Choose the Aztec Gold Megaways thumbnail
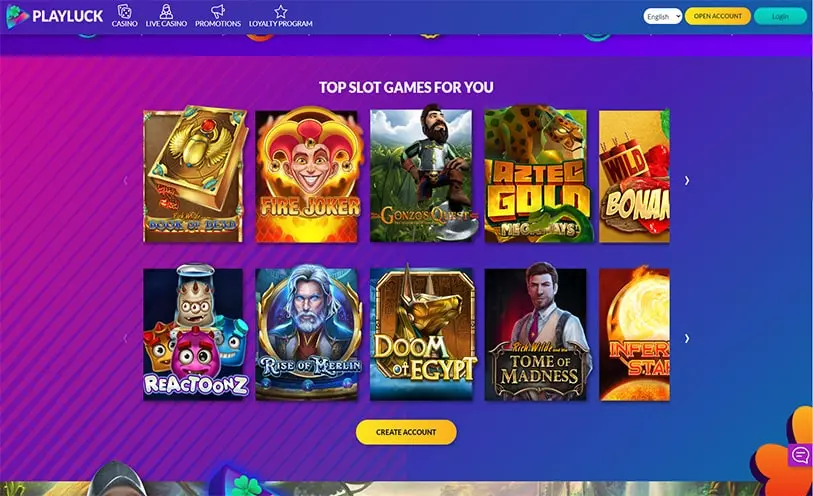Image resolution: width=813 pixels, height=496 pixels. tap(536, 175)
